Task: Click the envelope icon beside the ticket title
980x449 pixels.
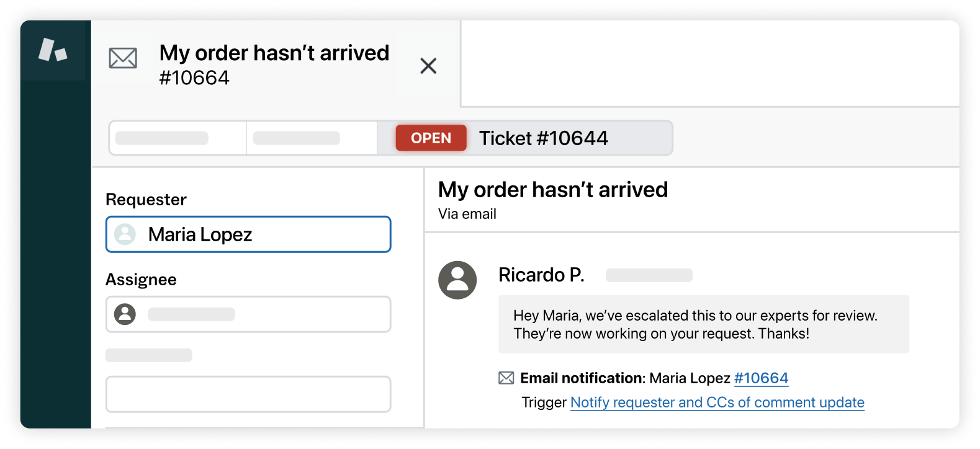Action: 123,58
